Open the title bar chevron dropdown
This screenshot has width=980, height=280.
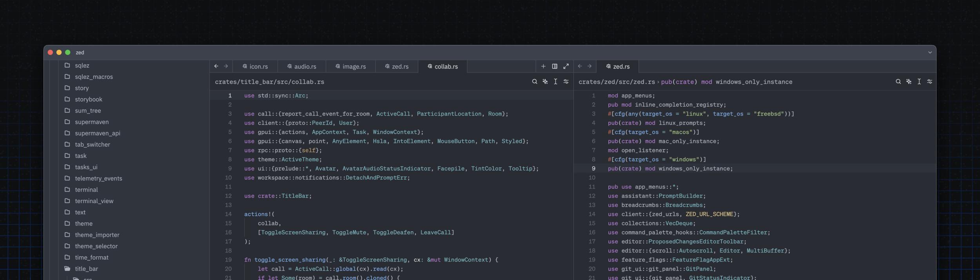pos(930,53)
